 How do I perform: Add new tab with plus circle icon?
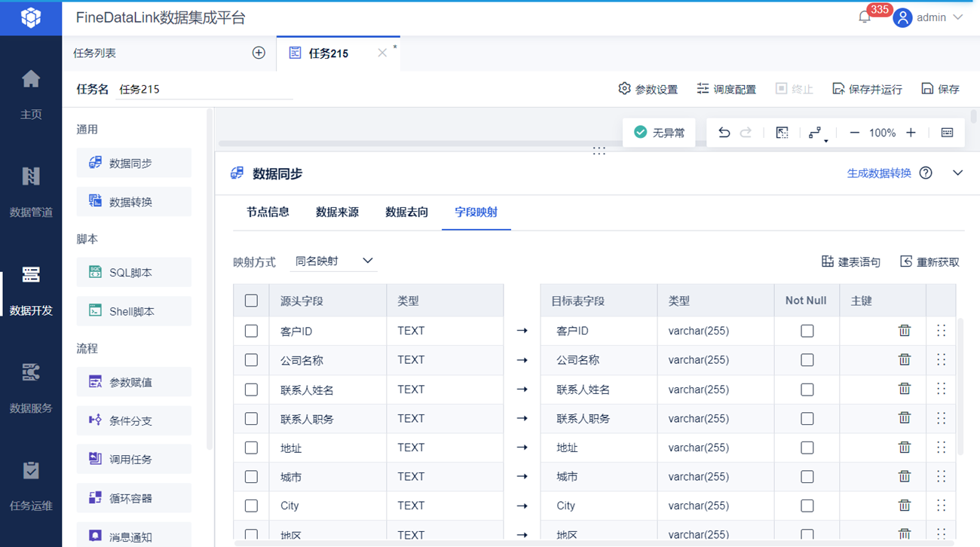click(259, 53)
